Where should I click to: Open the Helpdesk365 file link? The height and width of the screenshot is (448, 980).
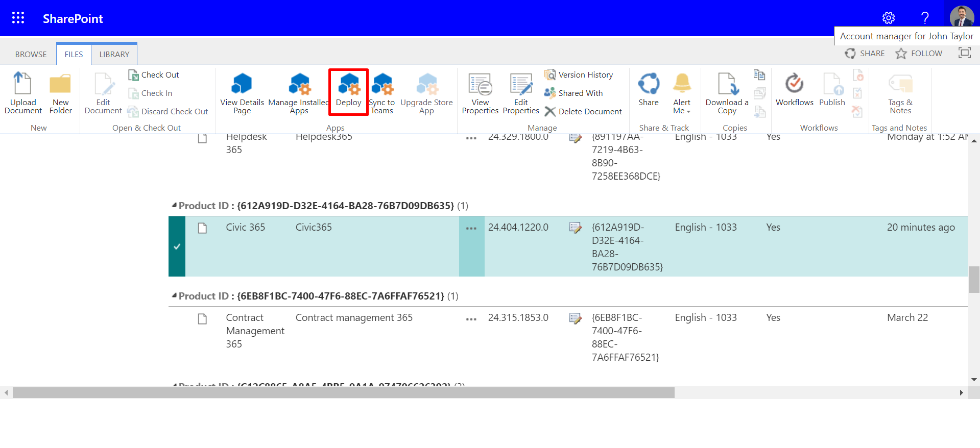pos(324,137)
